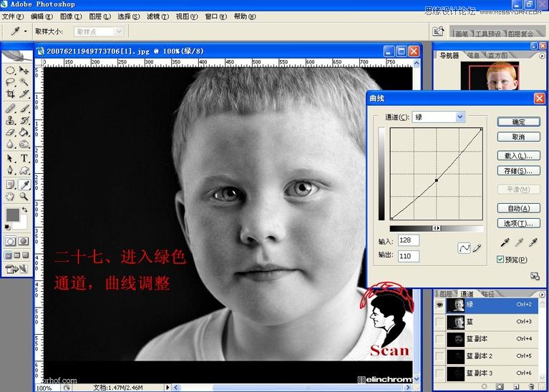
Task: Select the Pen tool
Action: point(10,170)
